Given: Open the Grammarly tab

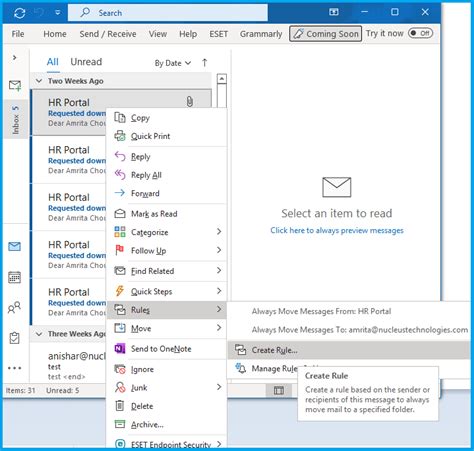Looking at the screenshot, I should pos(261,34).
